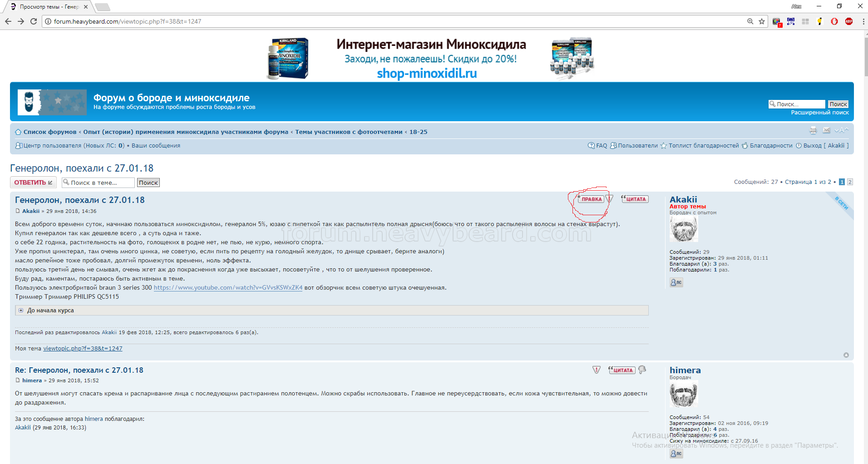The image size is (868, 464).
Task: Go back with the browser back arrow
Action: click(8, 21)
